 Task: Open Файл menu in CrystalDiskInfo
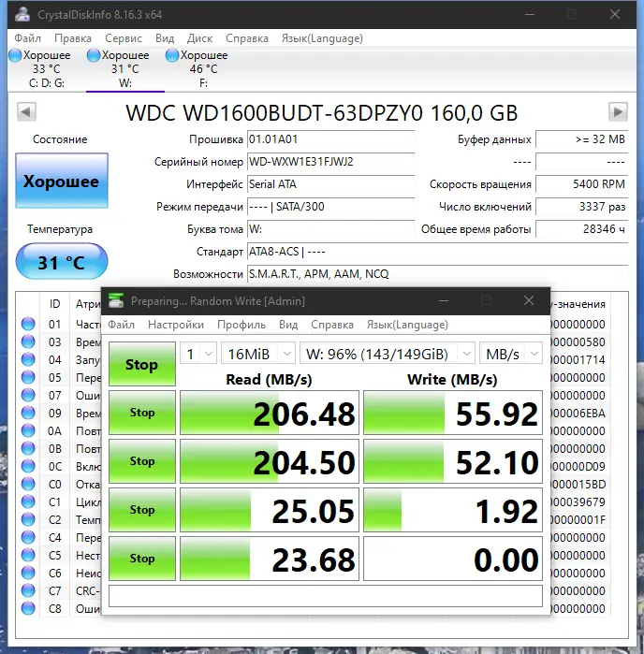(x=27, y=38)
